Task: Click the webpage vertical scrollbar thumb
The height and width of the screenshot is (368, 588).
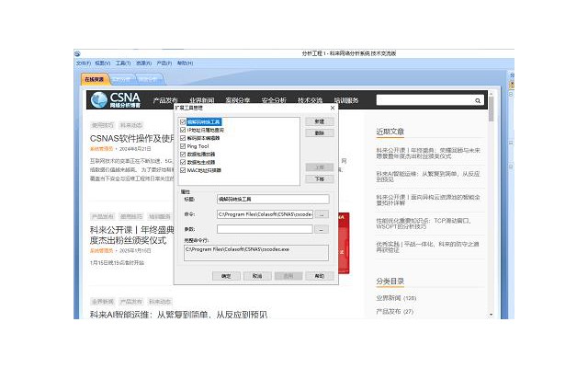Action: (492, 109)
